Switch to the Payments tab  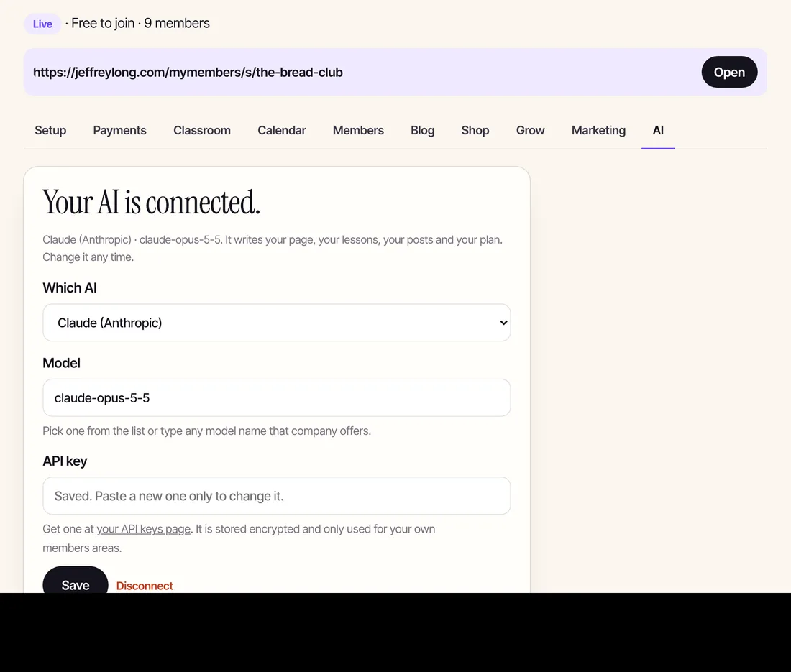[119, 130]
